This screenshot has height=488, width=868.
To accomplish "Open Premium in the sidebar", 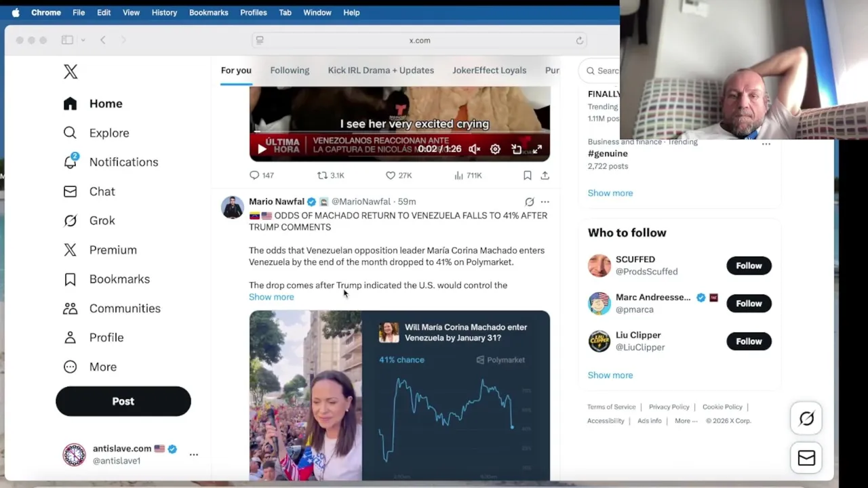I will (100, 249).
